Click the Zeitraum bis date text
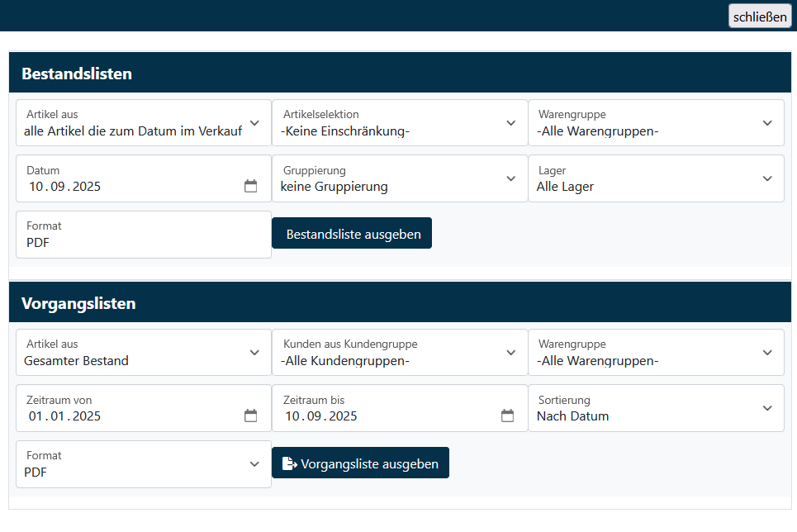Image resolution: width=797 pixels, height=532 pixels. click(x=321, y=416)
